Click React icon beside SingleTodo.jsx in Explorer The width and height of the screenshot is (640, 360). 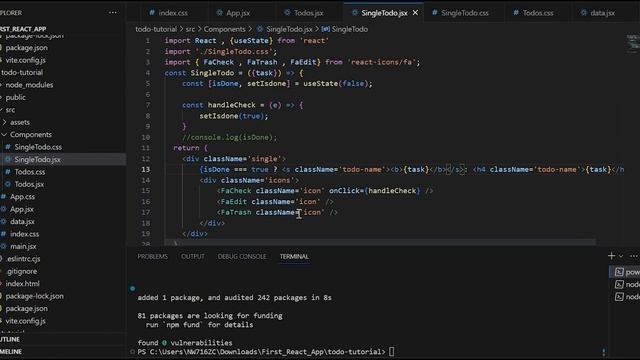pos(7,159)
